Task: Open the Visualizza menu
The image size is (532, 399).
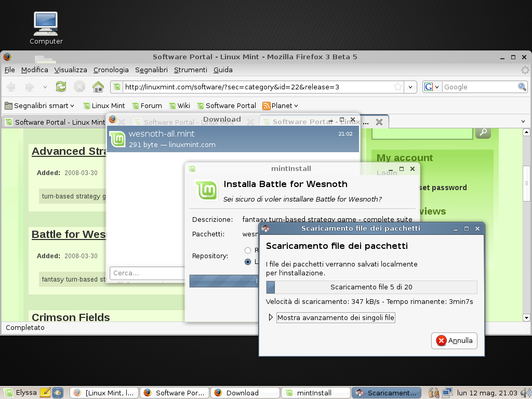Action: (x=71, y=70)
